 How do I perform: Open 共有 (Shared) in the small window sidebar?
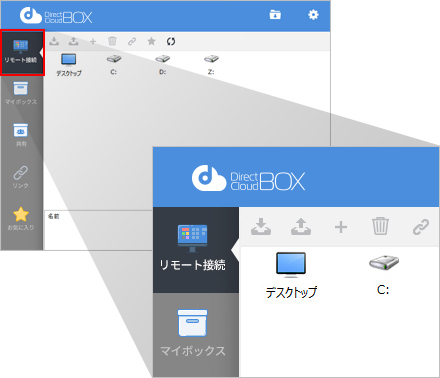click(21, 135)
